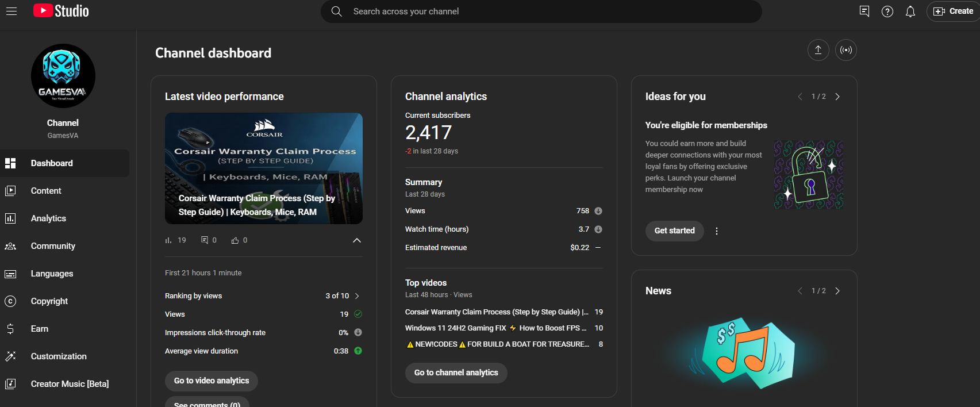Click Get started for memberships
Image resolution: width=980 pixels, height=407 pixels.
675,231
